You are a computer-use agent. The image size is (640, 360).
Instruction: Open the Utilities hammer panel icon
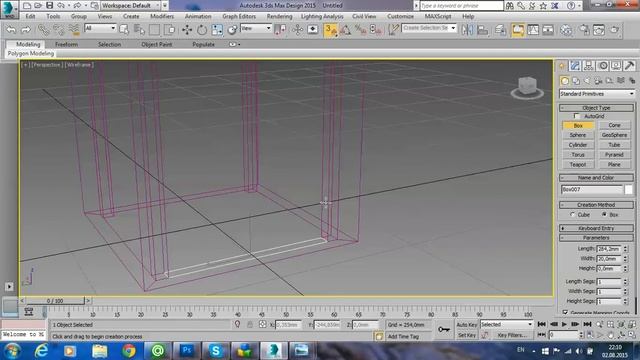click(629, 65)
